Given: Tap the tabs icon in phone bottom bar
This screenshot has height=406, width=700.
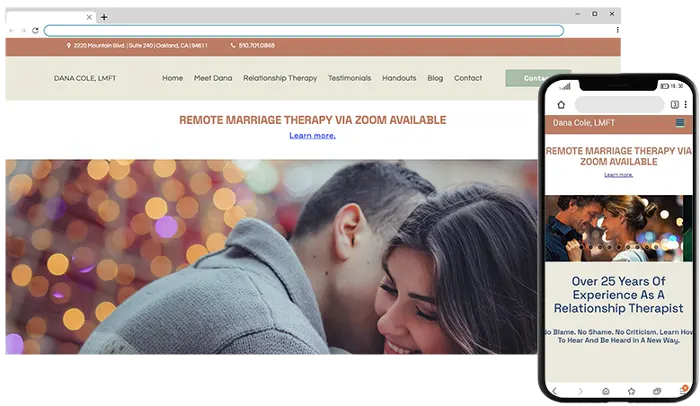Looking at the screenshot, I should click(657, 390).
